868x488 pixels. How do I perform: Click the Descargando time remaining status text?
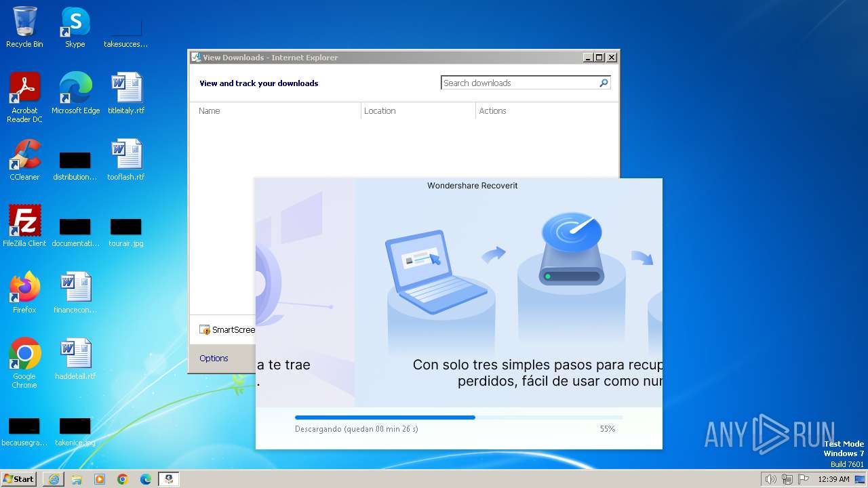click(357, 429)
